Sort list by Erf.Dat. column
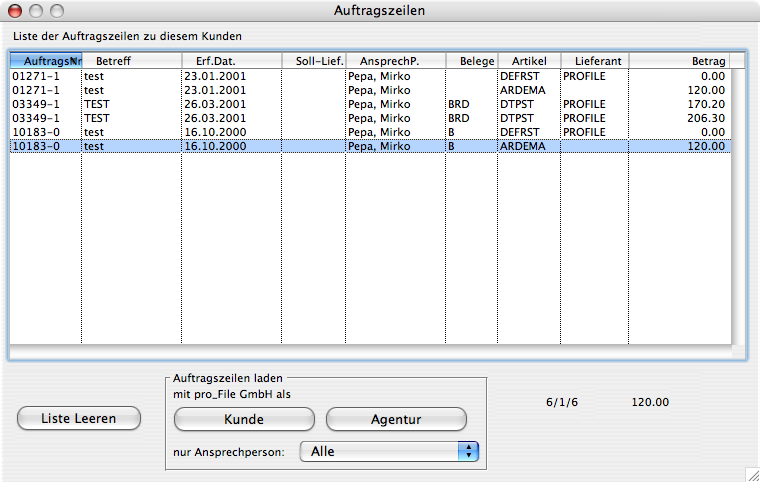Viewport: 760px width, 482px height. coord(231,61)
